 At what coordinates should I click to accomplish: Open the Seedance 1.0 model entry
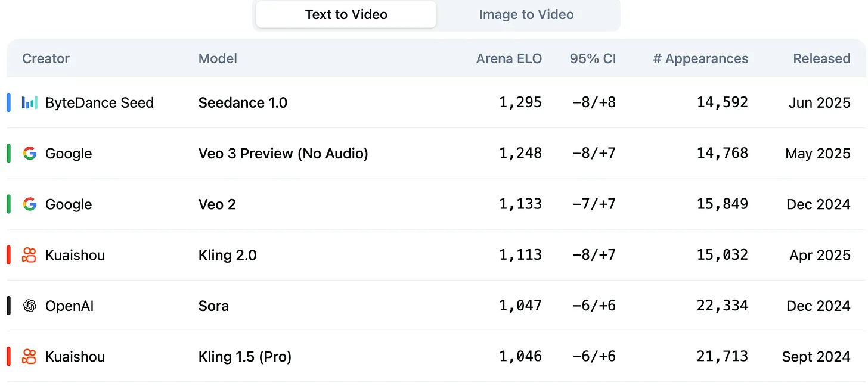click(x=243, y=102)
